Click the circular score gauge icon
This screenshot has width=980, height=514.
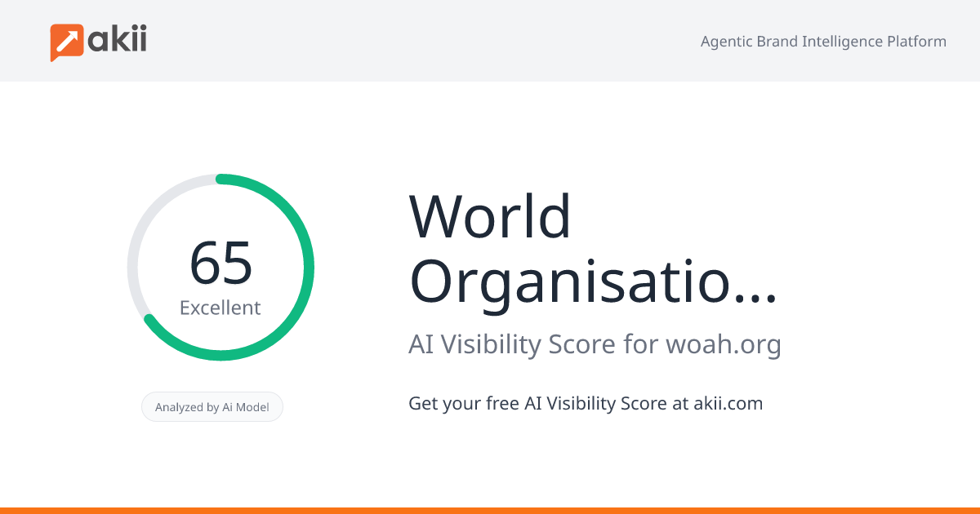220,265
